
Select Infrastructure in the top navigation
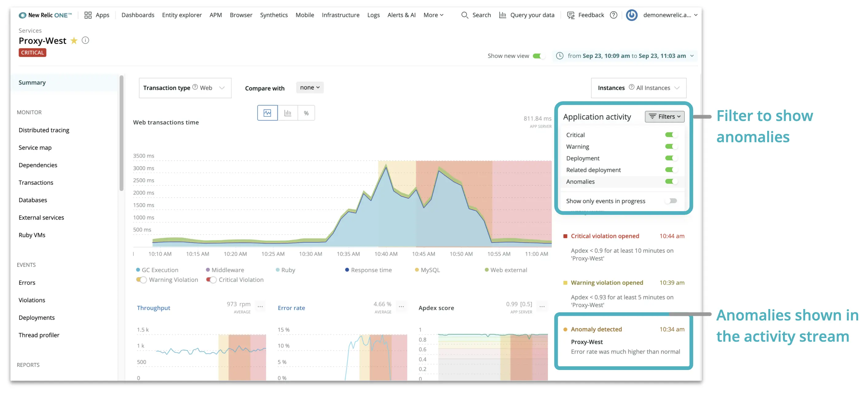[340, 15]
